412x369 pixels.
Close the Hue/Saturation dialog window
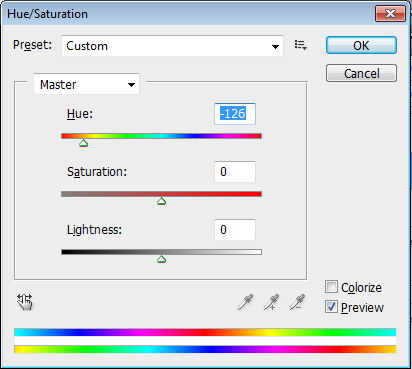[390, 14]
